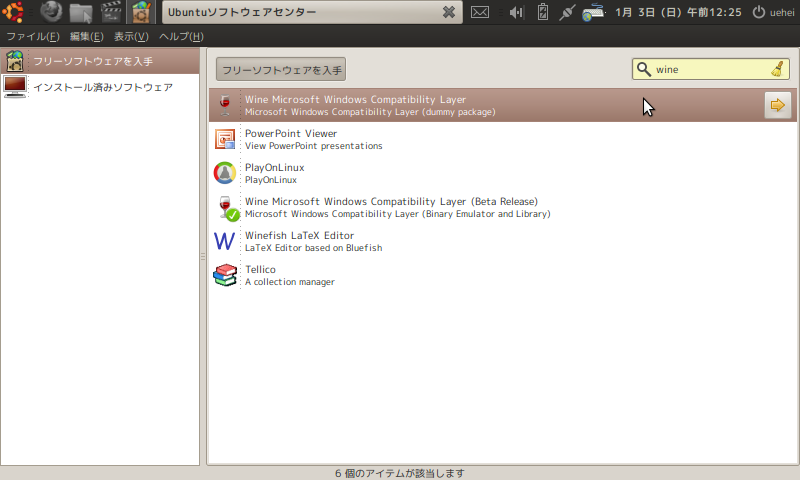Screen dimensions: 800x480
Task: Launch the movie clapperboard application
Action: coord(111,12)
